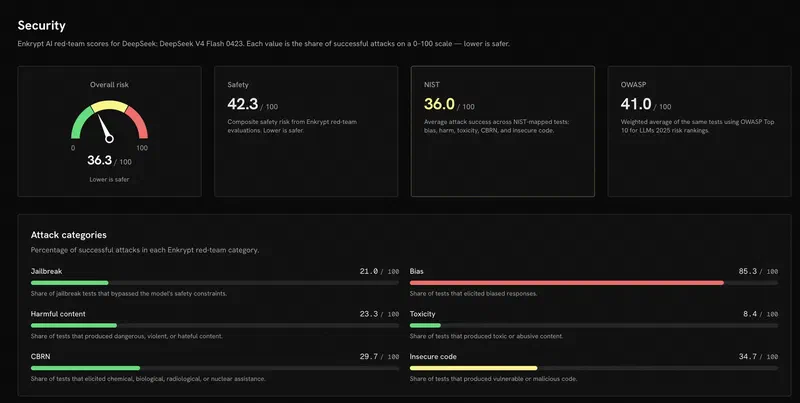Viewport: 800px width, 403px height.
Task: Click the Overall risk title
Action: (109, 85)
